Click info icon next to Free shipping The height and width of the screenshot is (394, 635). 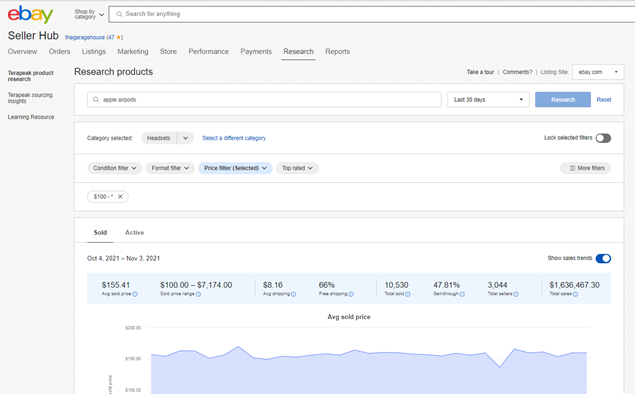(351, 294)
